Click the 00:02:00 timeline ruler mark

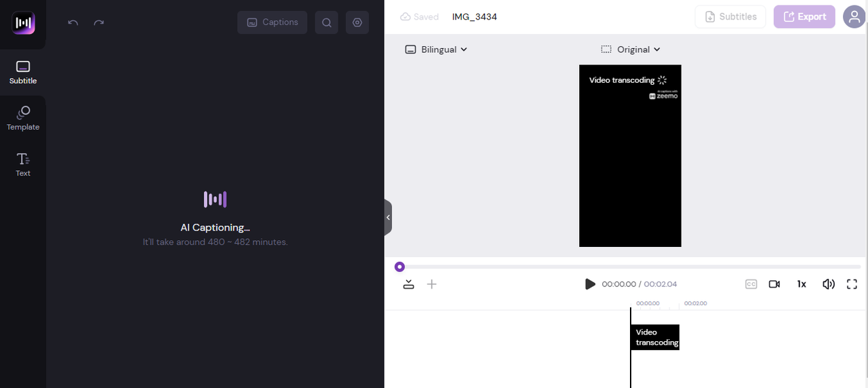coord(695,303)
